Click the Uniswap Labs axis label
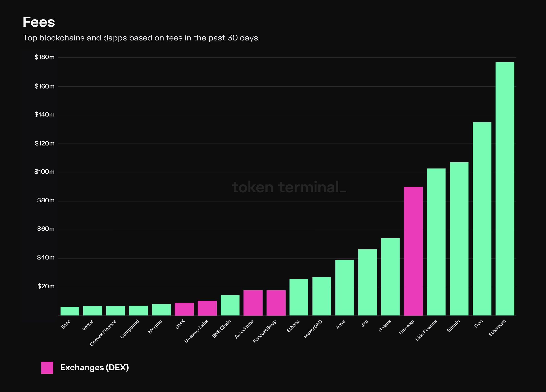546x392 pixels. 196,331
